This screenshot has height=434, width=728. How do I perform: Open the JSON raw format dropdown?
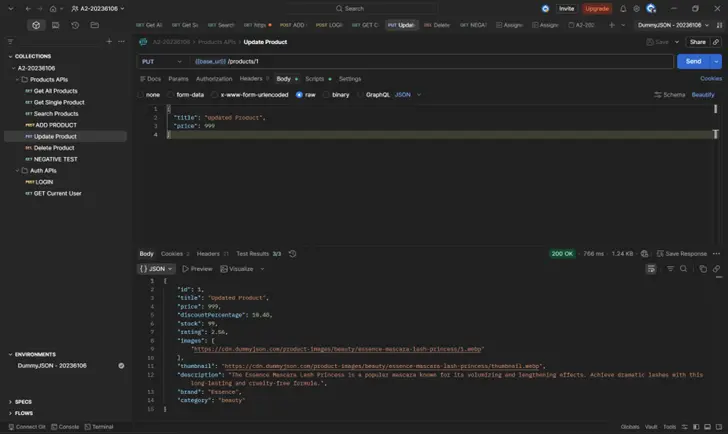[408, 95]
